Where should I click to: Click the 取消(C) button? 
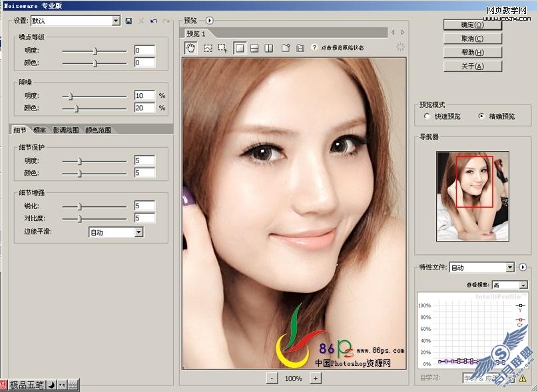point(473,39)
